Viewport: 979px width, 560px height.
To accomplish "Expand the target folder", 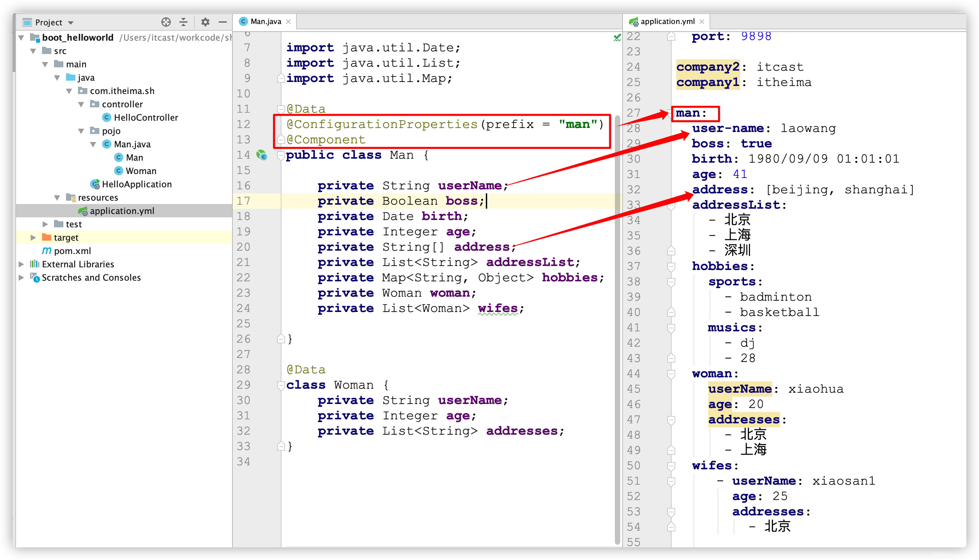I will (x=33, y=237).
